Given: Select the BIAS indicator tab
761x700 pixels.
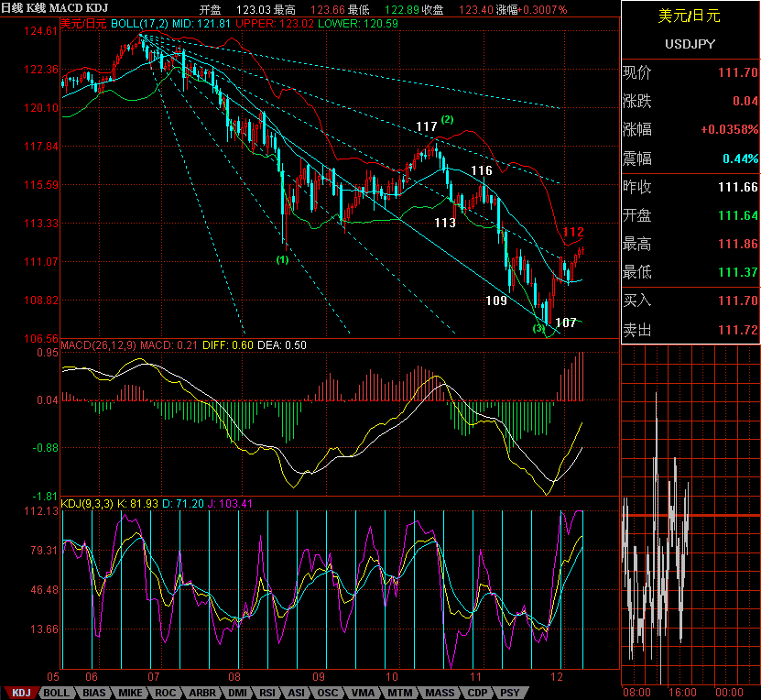Looking at the screenshot, I should tap(93, 693).
